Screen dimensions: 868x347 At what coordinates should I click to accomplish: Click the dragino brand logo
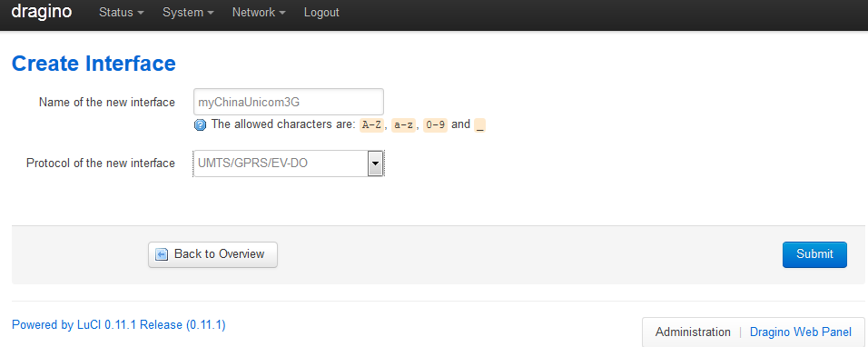42,11
